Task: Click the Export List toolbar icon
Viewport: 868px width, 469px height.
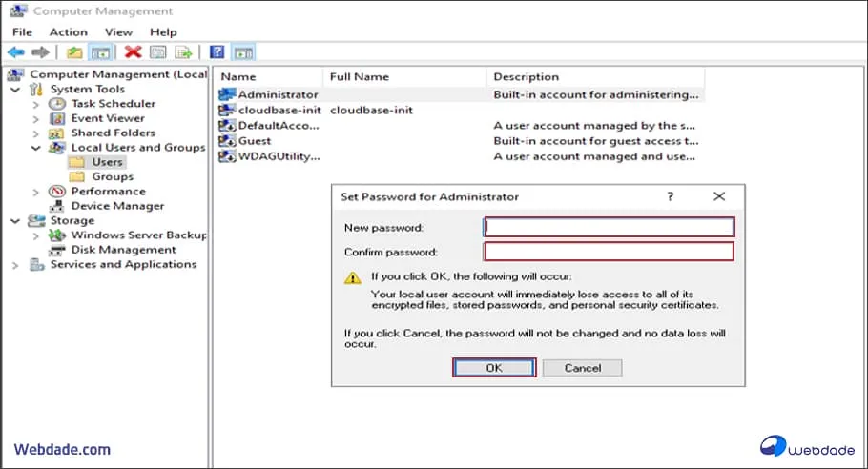Action: pyautogui.click(x=183, y=52)
